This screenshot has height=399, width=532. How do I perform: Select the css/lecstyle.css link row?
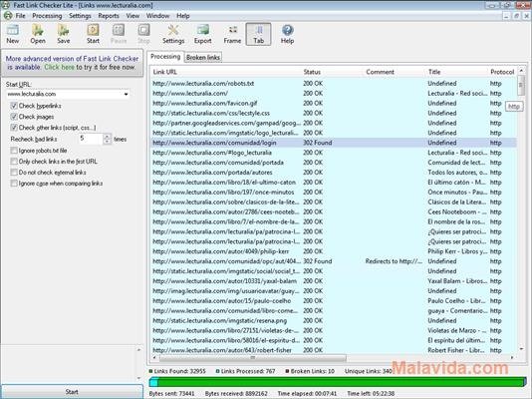pyautogui.click(x=334, y=113)
